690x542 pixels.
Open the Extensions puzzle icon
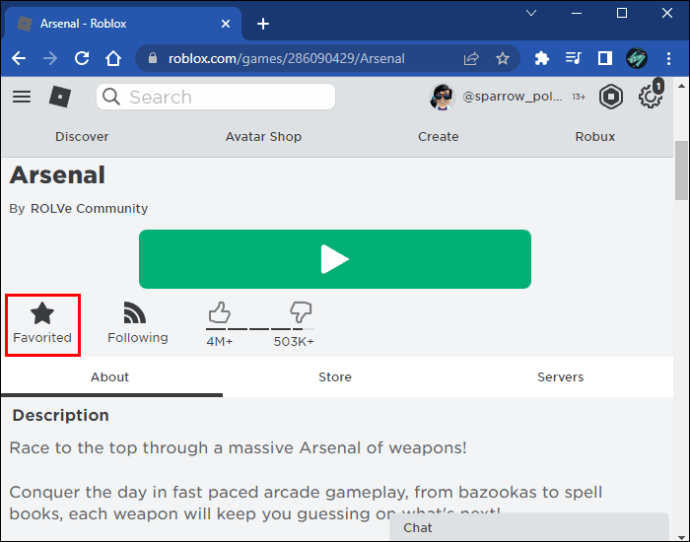coord(542,58)
